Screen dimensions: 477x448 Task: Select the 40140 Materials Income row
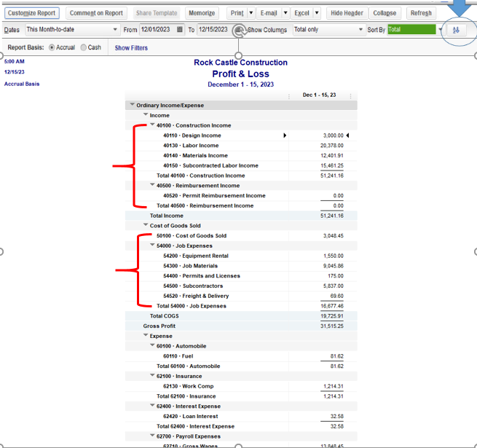click(241, 155)
